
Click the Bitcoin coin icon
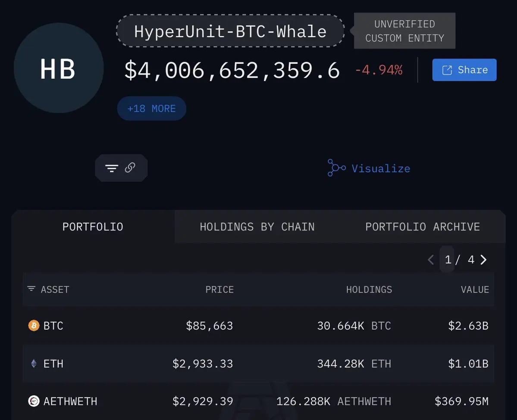click(34, 326)
